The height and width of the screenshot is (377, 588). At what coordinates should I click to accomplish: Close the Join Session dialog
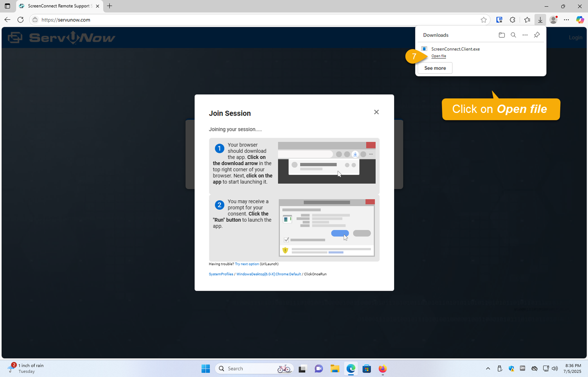pos(376,112)
